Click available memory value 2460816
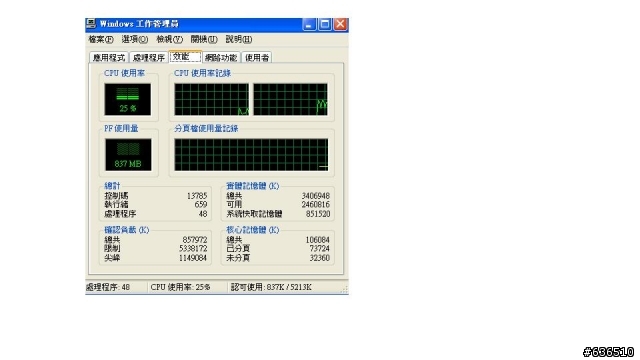Viewport: 640px width, 360px height. [316, 204]
